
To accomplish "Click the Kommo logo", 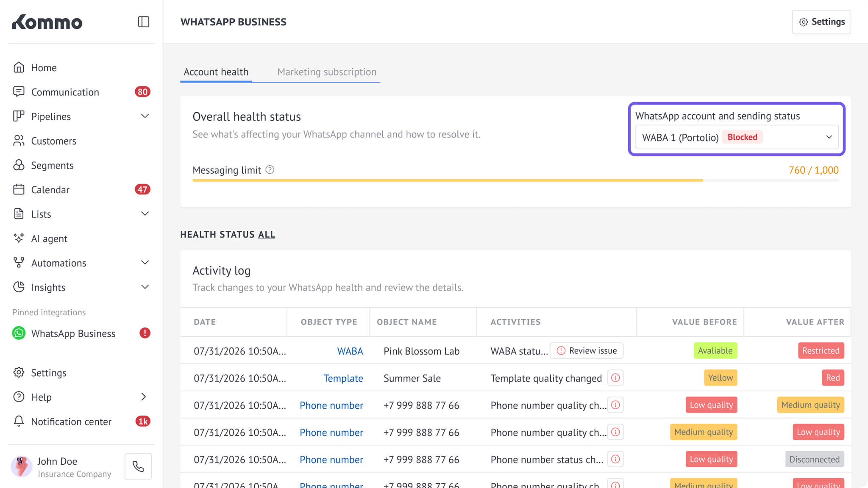I will click(x=47, y=22).
